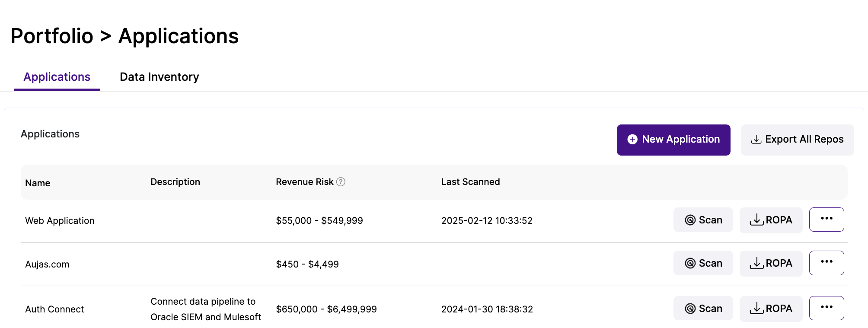Screen dimensions: 868x328
Task: Expand the more-options menu for Auth Connect
Action: tap(827, 308)
